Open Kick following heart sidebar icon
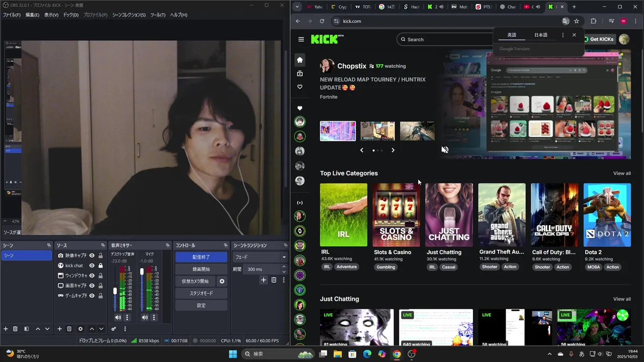Viewport: 644px width, 362px height. 300,87
